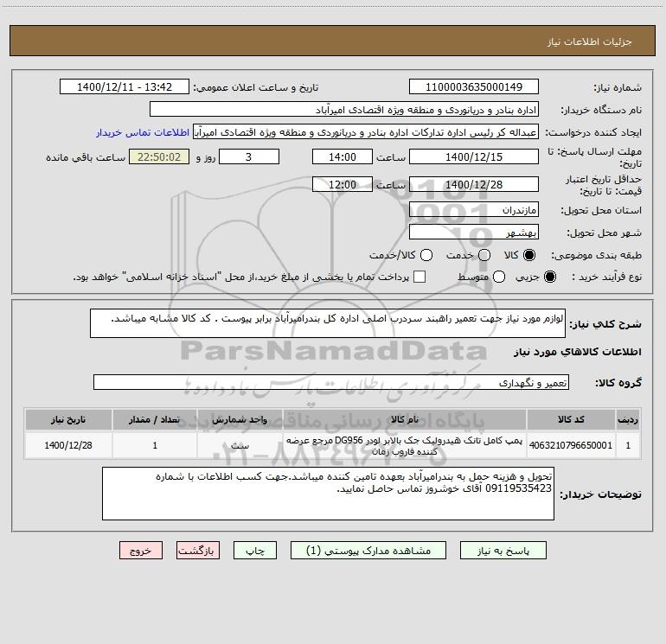Click the نام کالا column header

405,419
